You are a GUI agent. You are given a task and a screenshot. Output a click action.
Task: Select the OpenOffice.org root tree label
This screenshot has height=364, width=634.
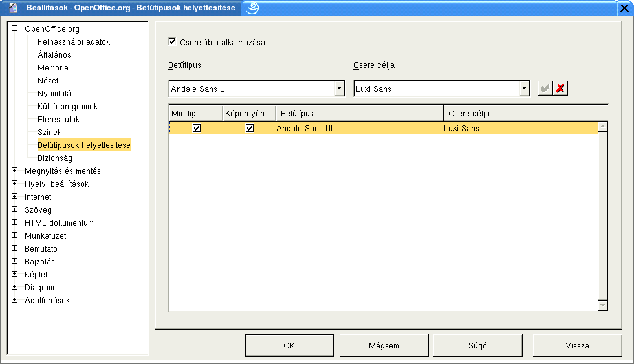click(x=52, y=28)
